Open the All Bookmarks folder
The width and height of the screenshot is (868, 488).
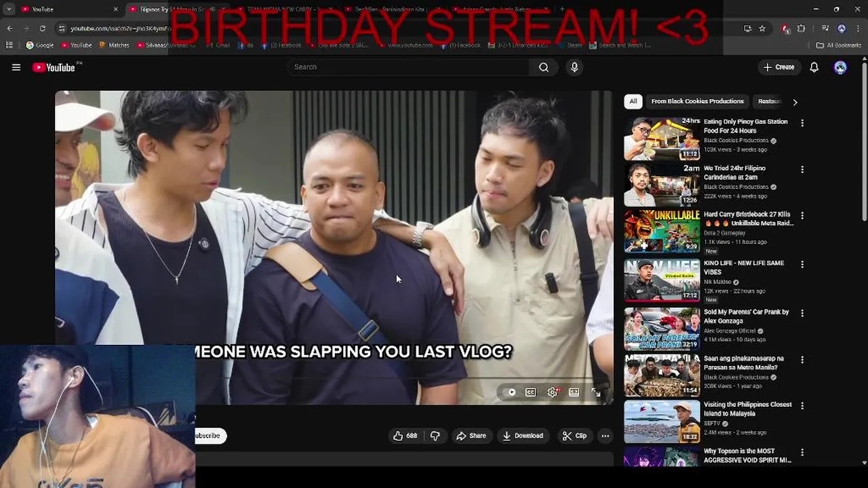coord(839,45)
